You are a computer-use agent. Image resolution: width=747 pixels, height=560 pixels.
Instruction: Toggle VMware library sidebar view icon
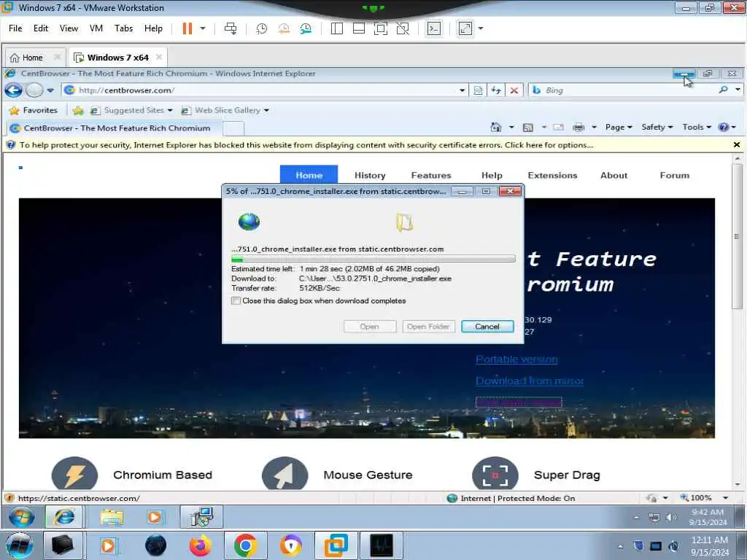click(337, 28)
